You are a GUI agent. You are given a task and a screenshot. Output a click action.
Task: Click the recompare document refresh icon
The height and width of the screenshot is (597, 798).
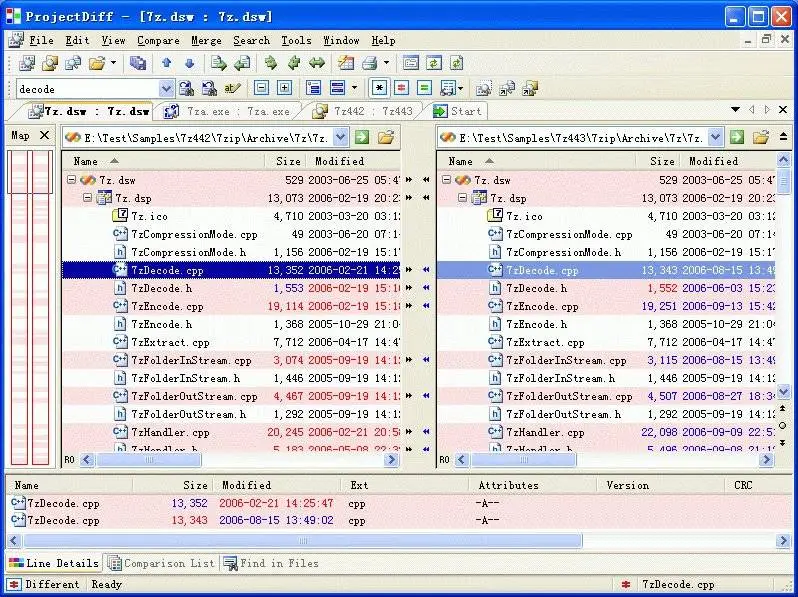click(457, 63)
